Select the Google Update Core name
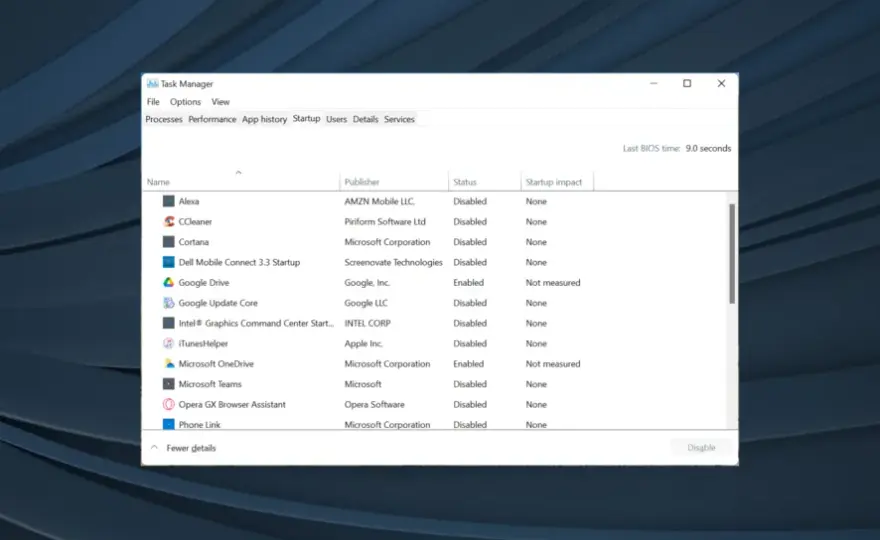The height and width of the screenshot is (540, 880). tap(218, 303)
